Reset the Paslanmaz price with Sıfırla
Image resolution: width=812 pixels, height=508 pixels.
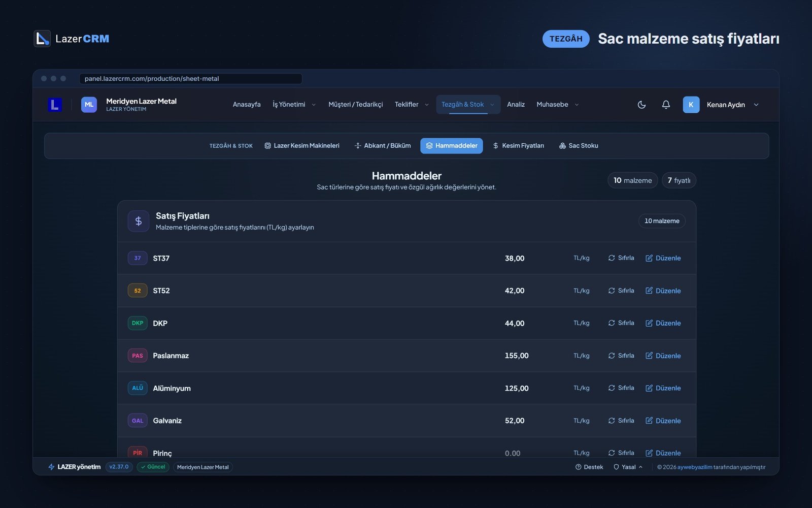(x=621, y=356)
